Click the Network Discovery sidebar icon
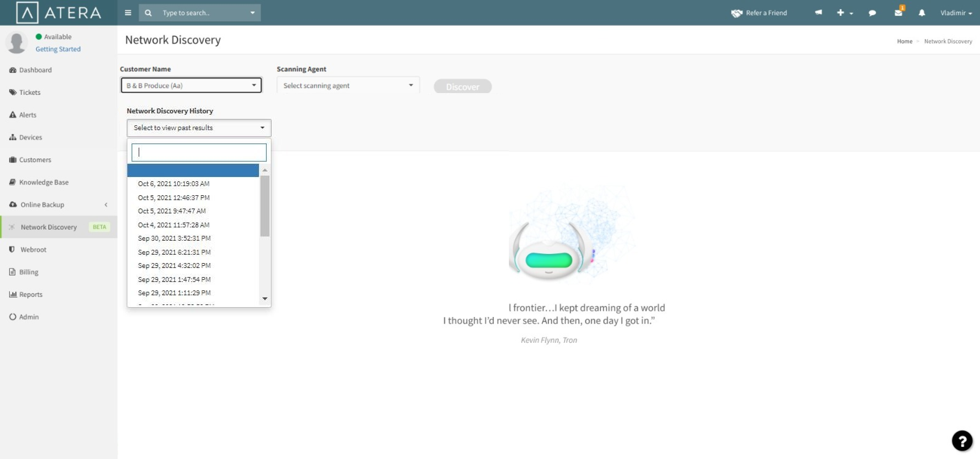The width and height of the screenshot is (980, 459). click(x=12, y=227)
